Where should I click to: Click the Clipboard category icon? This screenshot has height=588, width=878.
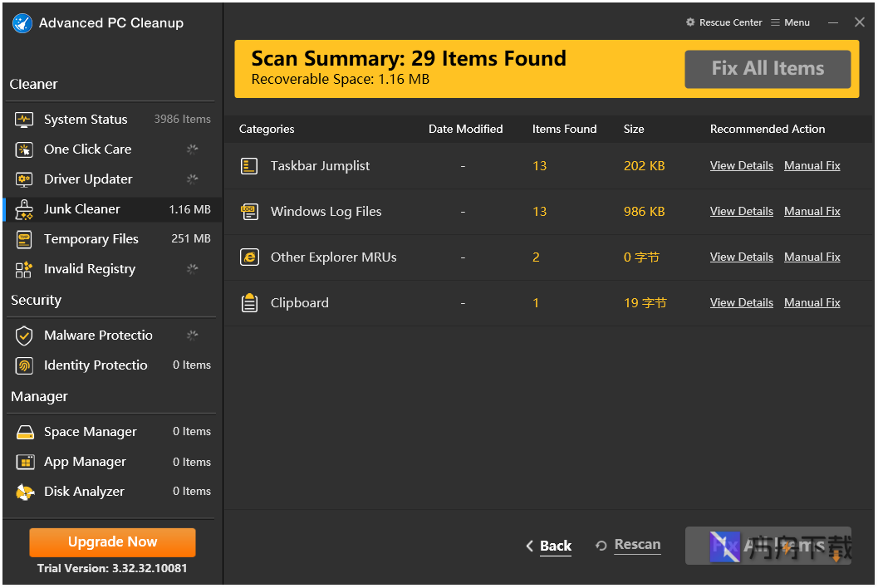tap(249, 303)
